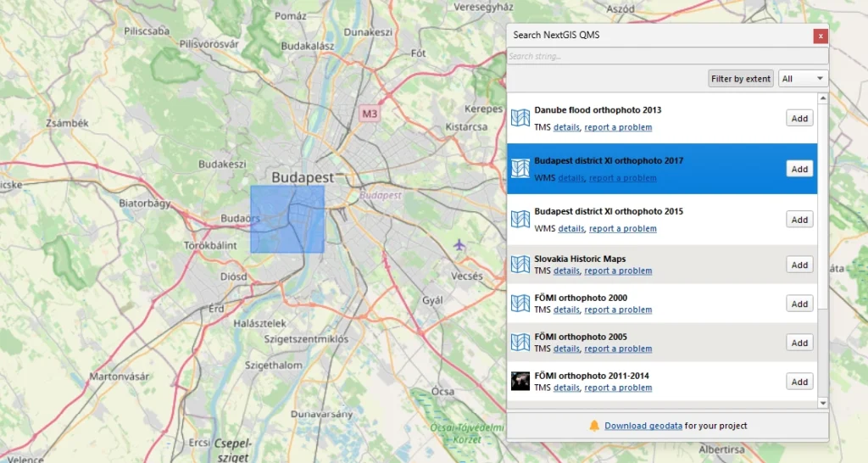Click the Danube flood orthophoto 2013 map icon

tap(520, 118)
